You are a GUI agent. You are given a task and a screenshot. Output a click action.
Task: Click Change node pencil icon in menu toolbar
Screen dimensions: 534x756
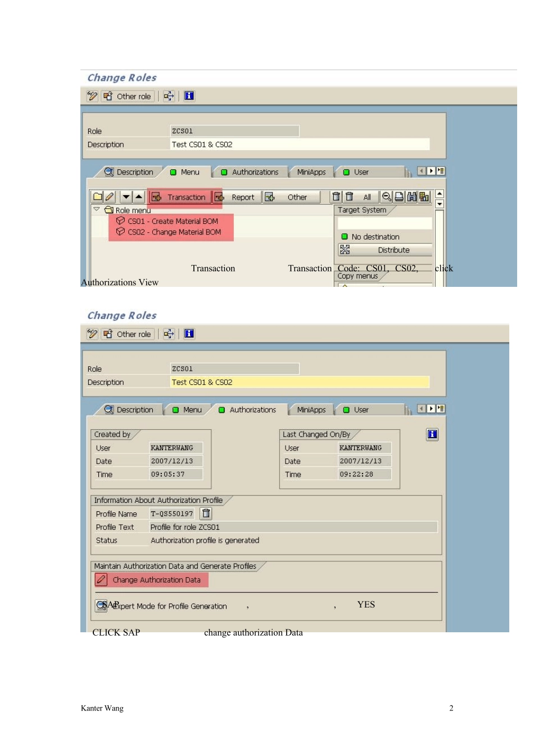click(110, 197)
